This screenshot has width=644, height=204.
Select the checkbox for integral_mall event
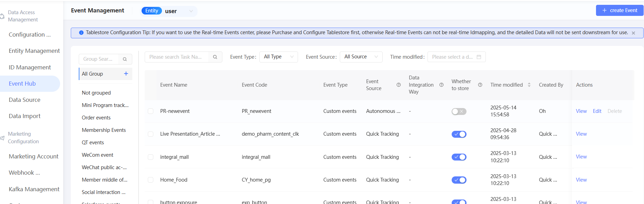[x=151, y=157]
